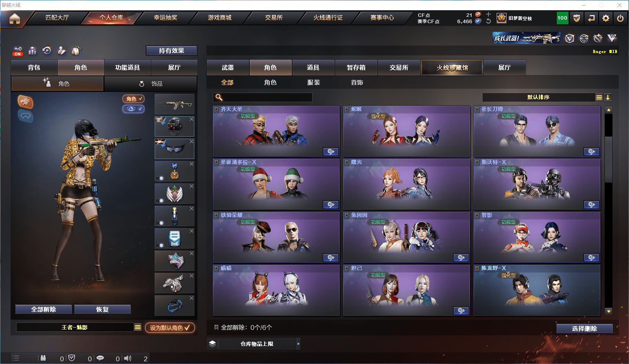Select the blue winged emblem badge
Image resolution: width=629 pixels, height=364 pixels.
point(26,116)
